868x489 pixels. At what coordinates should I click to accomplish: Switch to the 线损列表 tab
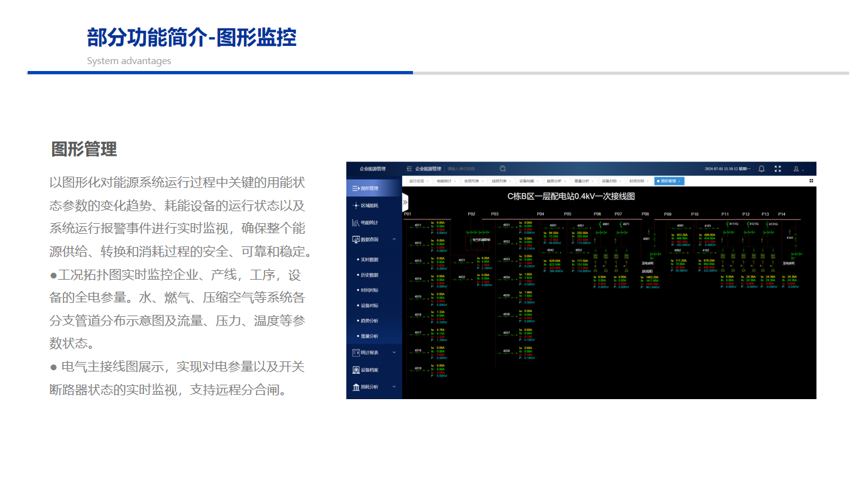[x=499, y=181]
